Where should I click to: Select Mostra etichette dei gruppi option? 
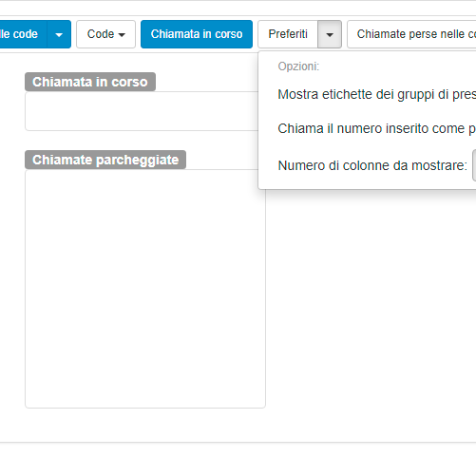click(x=377, y=94)
